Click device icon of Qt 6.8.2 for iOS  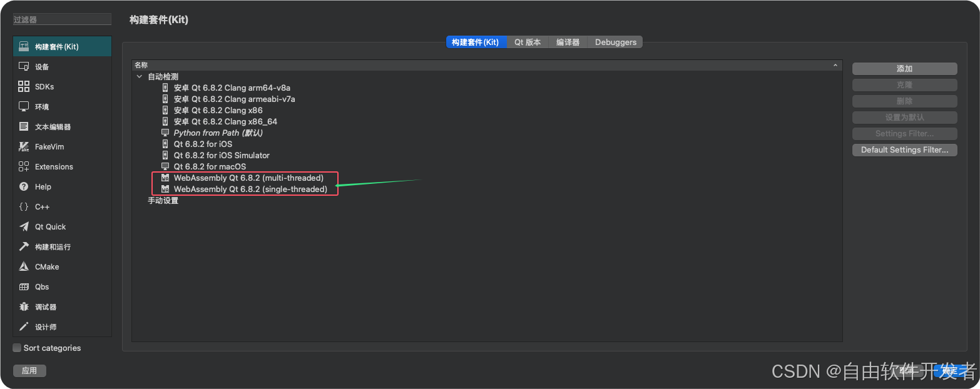165,144
